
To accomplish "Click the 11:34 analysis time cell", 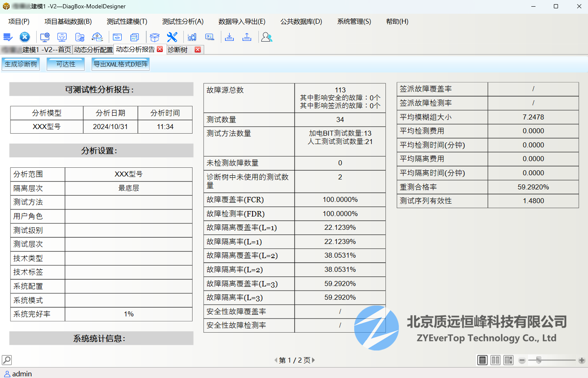I will pos(165,127).
